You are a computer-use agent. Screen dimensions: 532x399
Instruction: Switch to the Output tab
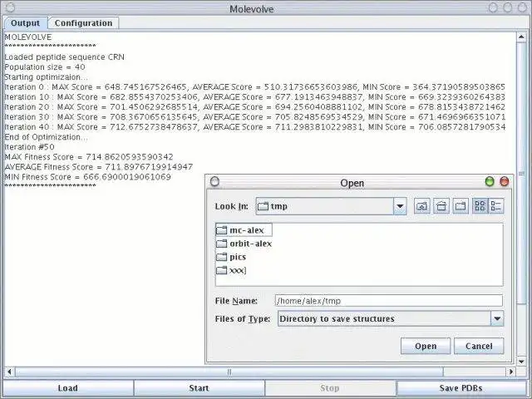[25, 23]
